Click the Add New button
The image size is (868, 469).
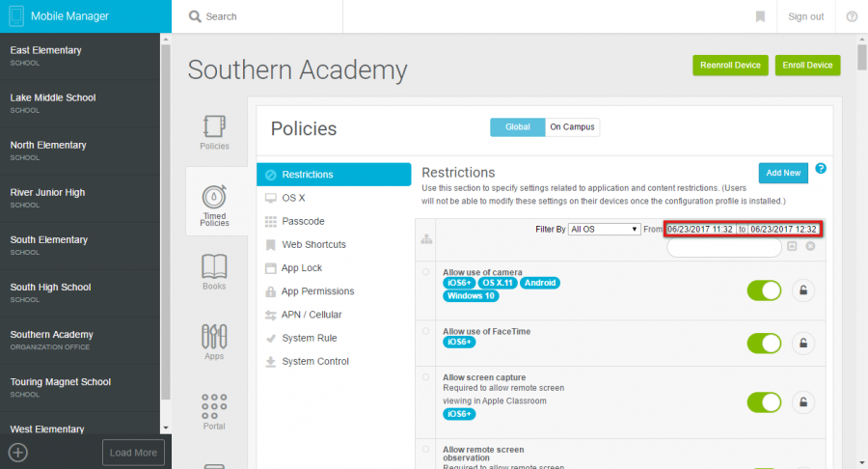tap(782, 173)
